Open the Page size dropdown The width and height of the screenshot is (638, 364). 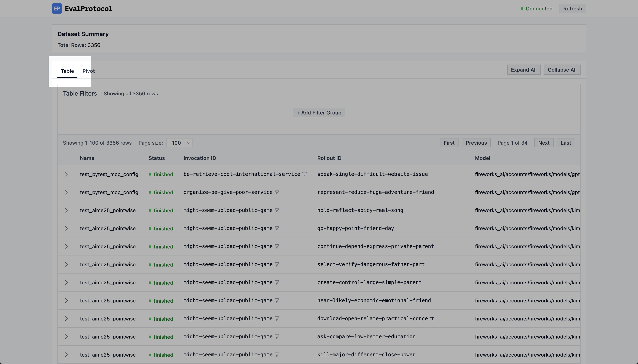pyautogui.click(x=179, y=143)
